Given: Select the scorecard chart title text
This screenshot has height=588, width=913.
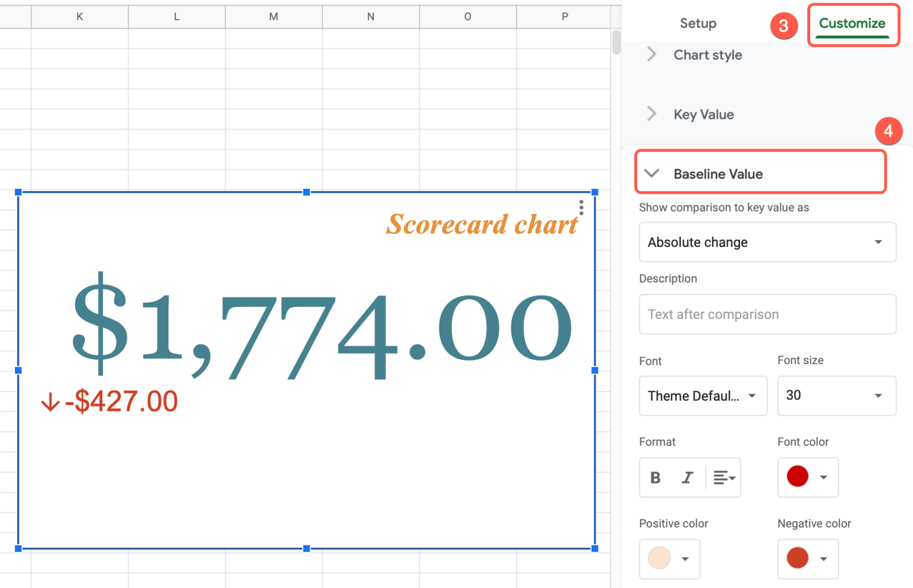Looking at the screenshot, I should pyautogui.click(x=483, y=225).
